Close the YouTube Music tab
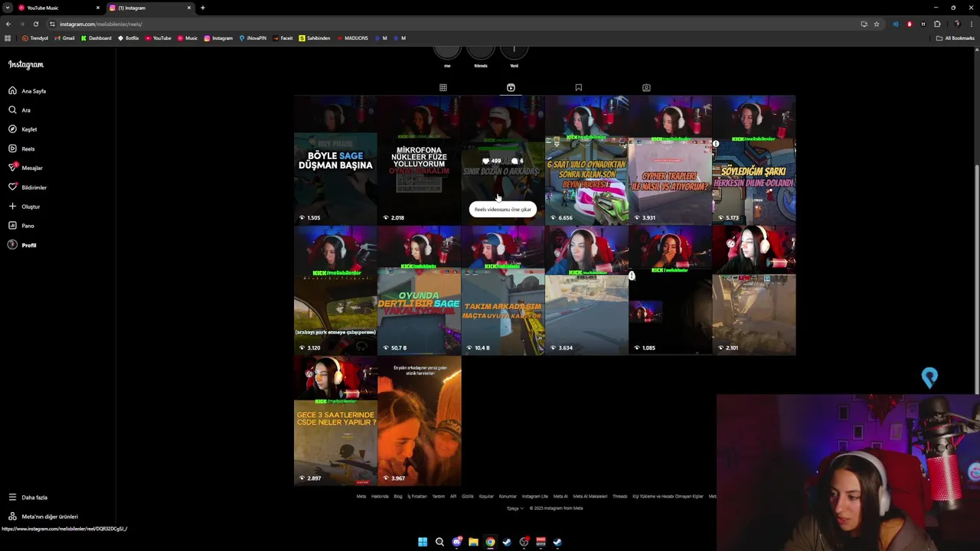980x551 pixels. point(97,8)
